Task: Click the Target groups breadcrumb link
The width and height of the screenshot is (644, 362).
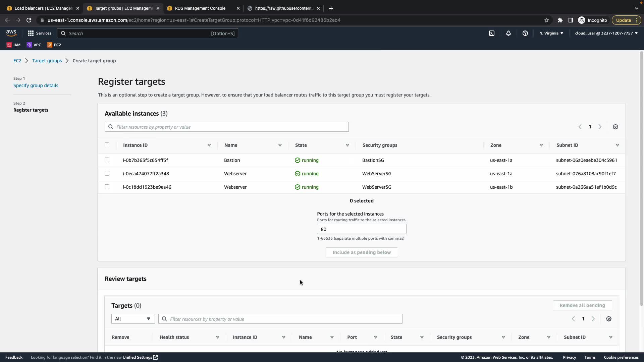Action: click(47, 61)
